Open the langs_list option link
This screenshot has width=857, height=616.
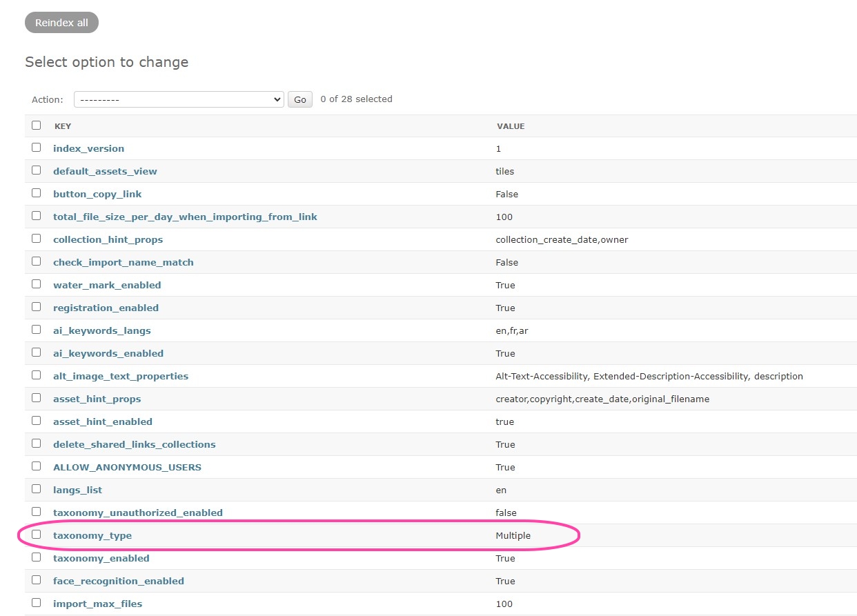pyautogui.click(x=77, y=490)
